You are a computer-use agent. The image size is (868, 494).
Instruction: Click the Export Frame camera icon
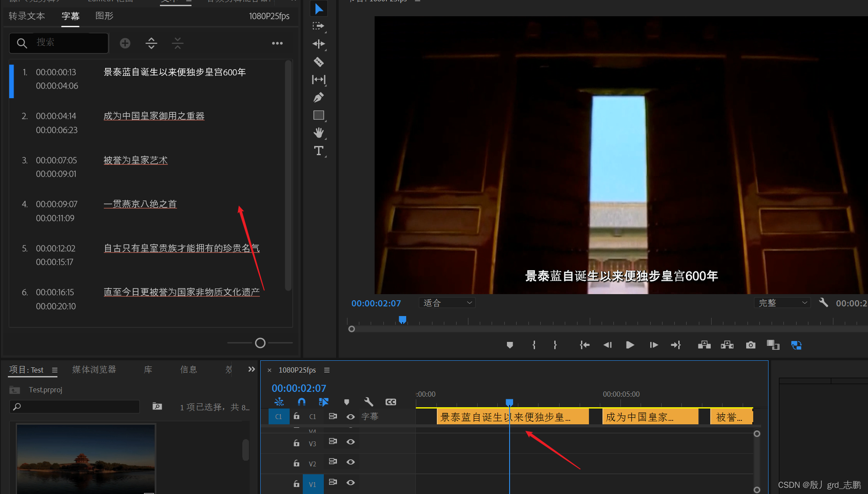[751, 345]
